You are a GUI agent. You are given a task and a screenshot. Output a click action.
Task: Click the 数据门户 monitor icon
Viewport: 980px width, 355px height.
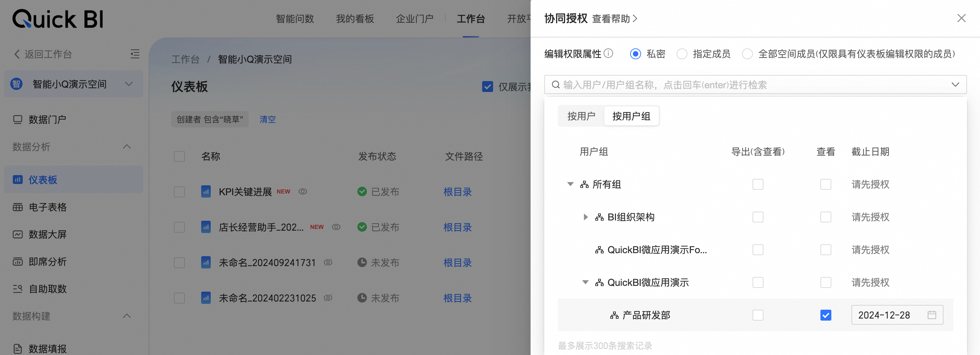pos(17,120)
